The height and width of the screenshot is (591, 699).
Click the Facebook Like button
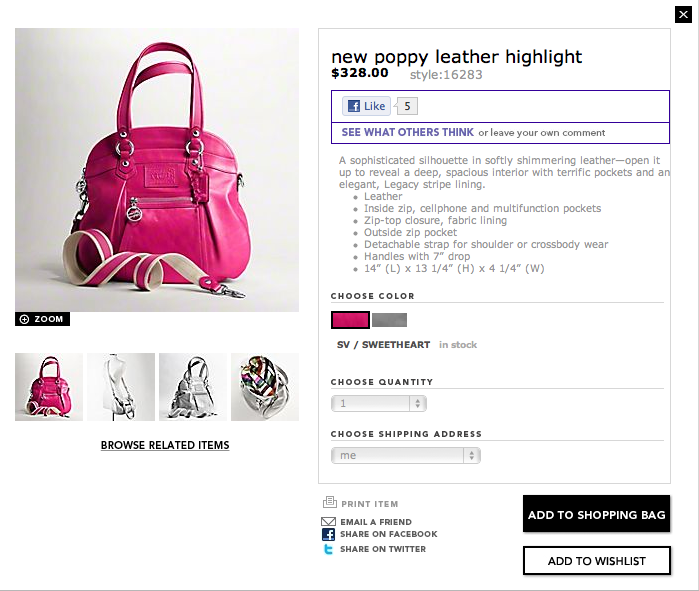coord(366,106)
